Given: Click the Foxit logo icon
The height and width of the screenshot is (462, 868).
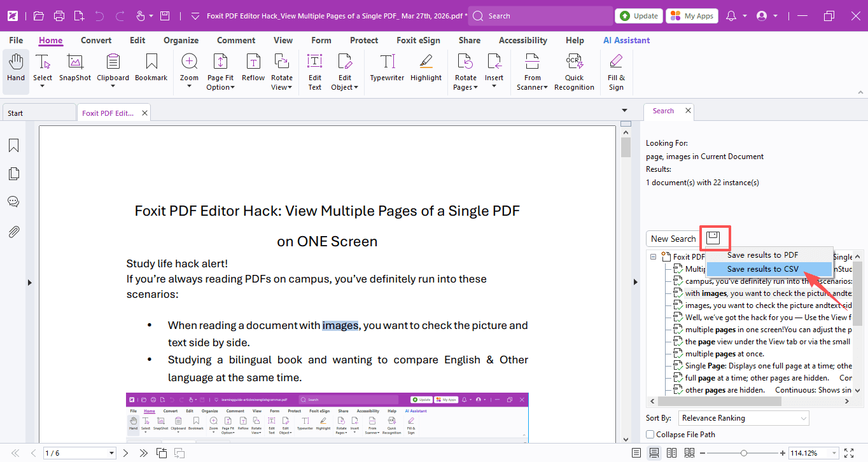Looking at the screenshot, I should coord(13,16).
